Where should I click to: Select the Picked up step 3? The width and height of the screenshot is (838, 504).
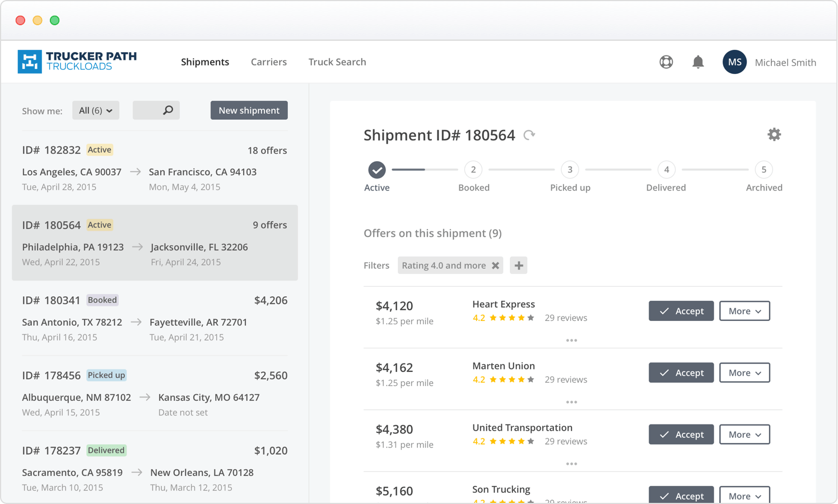click(570, 170)
